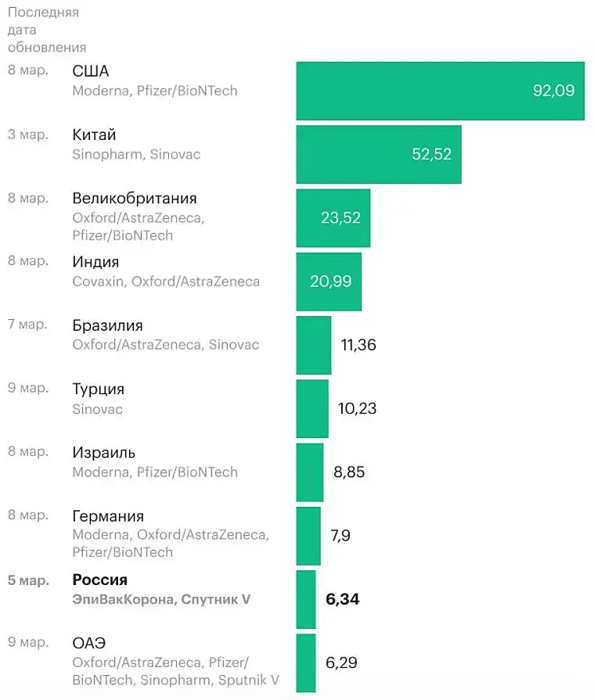Select the bold Россия country label

(99, 580)
